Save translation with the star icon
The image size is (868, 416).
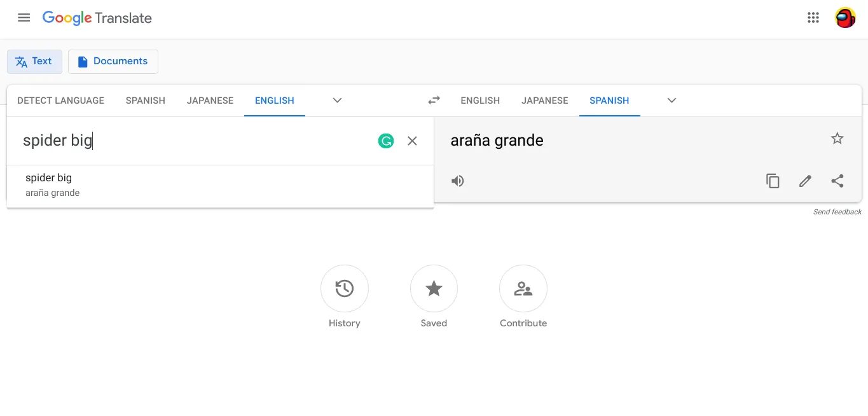pyautogui.click(x=837, y=139)
